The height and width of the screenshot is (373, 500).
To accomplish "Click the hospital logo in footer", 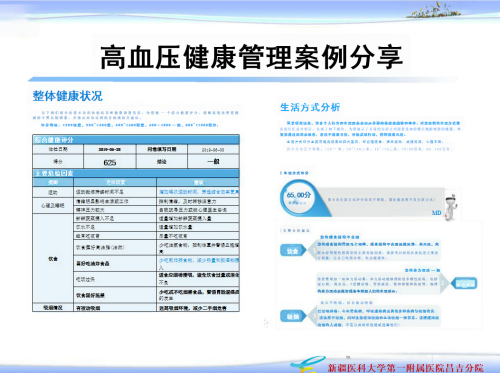I will [x=307, y=364].
